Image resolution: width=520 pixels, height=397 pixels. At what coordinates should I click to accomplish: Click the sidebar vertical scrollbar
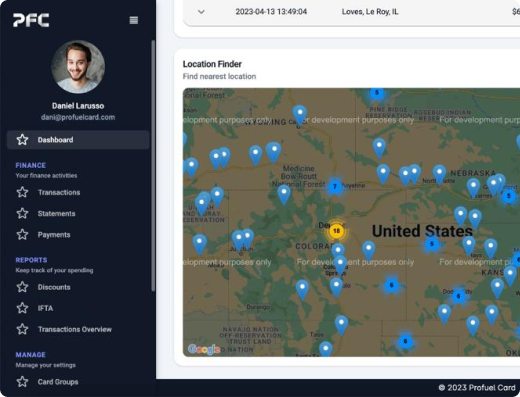click(x=153, y=166)
